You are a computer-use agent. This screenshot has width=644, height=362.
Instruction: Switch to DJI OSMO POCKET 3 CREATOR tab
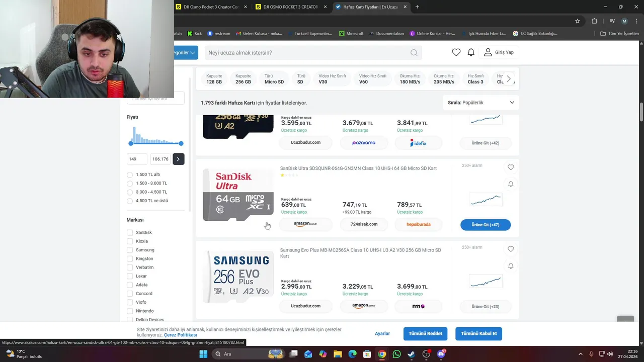(291, 7)
